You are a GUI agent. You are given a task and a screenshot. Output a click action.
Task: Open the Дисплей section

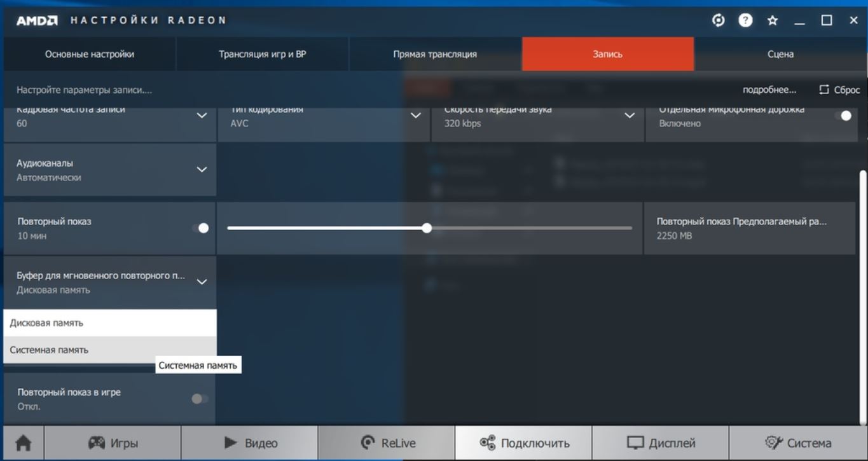(x=661, y=443)
